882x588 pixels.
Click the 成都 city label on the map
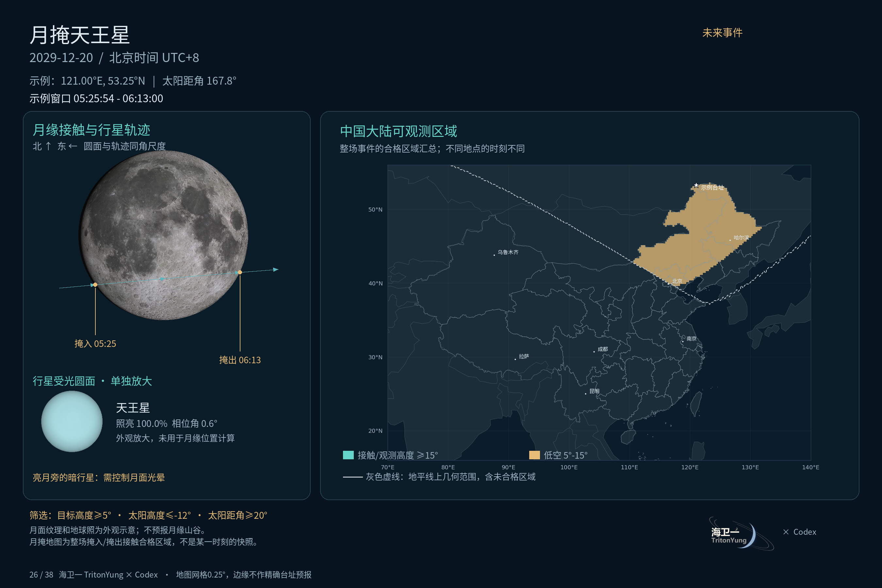tap(603, 349)
